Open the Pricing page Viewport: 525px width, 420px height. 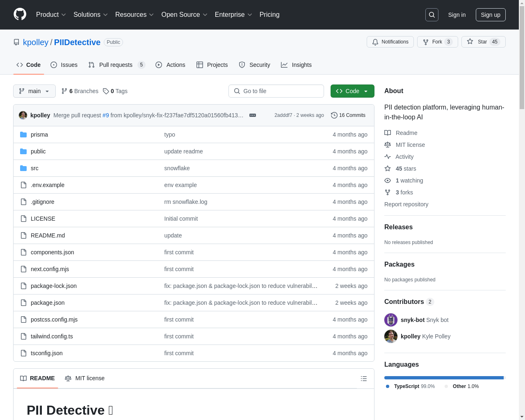pyautogui.click(x=269, y=15)
